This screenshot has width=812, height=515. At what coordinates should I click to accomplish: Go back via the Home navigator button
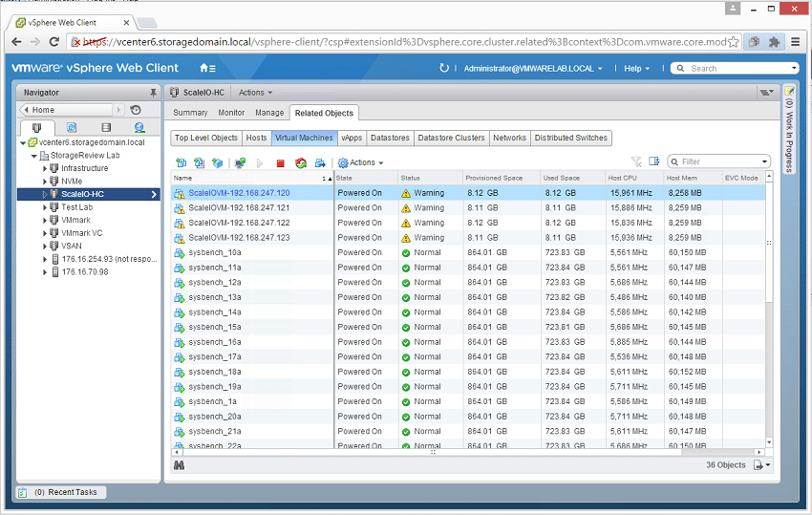tap(66, 110)
